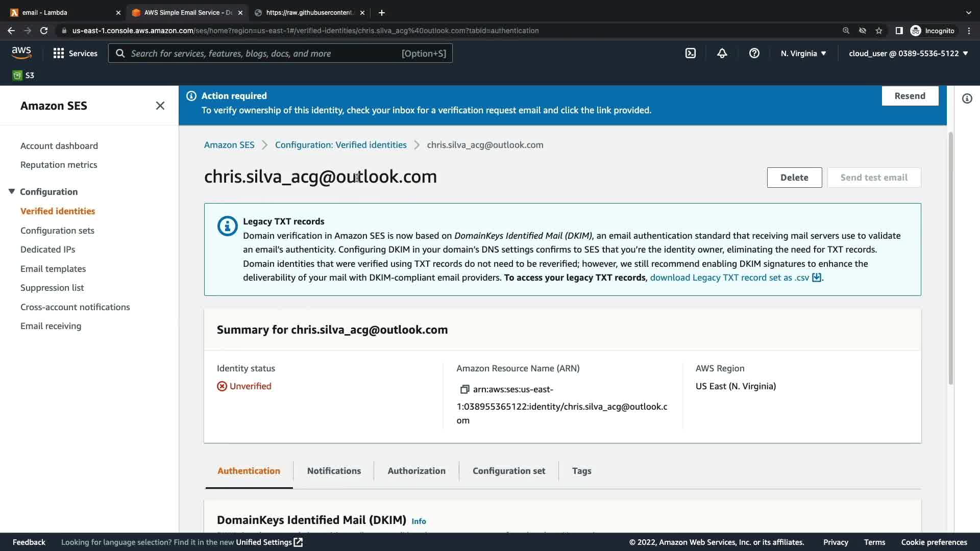Click the AWS logo home icon
The height and width of the screenshot is (551, 980).
[21, 53]
